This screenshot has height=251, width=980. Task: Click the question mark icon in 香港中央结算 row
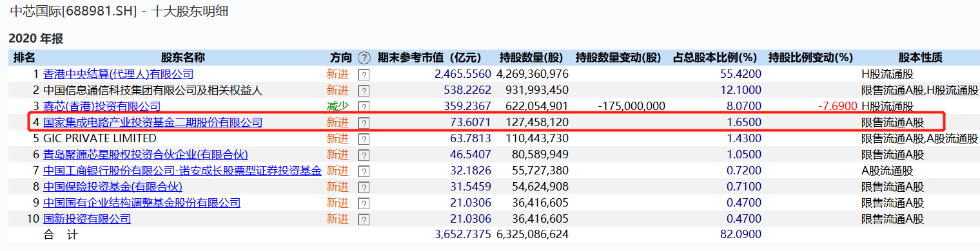pos(364,75)
